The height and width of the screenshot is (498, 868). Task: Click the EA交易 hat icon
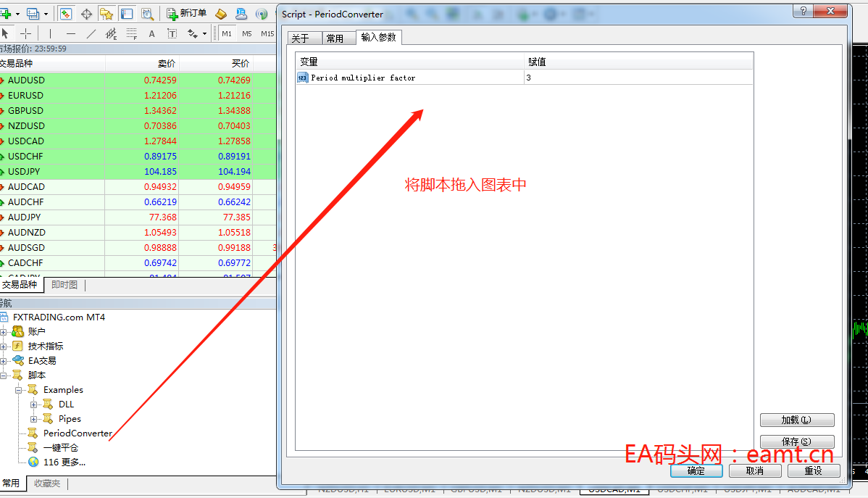17,360
